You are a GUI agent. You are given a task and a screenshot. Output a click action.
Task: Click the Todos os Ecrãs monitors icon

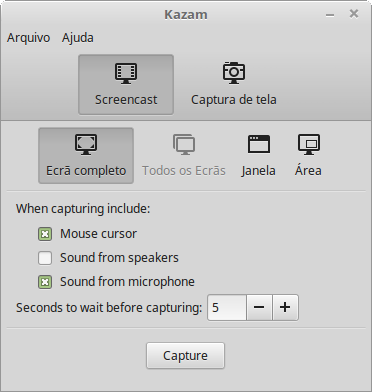tap(184, 144)
